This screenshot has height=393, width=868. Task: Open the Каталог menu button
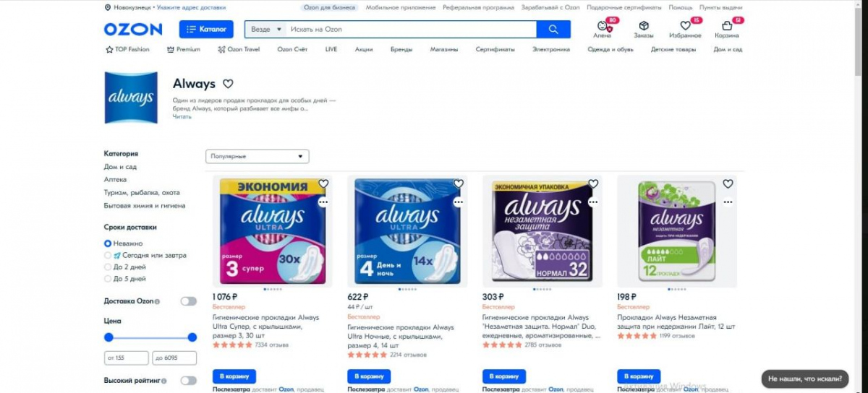[x=206, y=30]
